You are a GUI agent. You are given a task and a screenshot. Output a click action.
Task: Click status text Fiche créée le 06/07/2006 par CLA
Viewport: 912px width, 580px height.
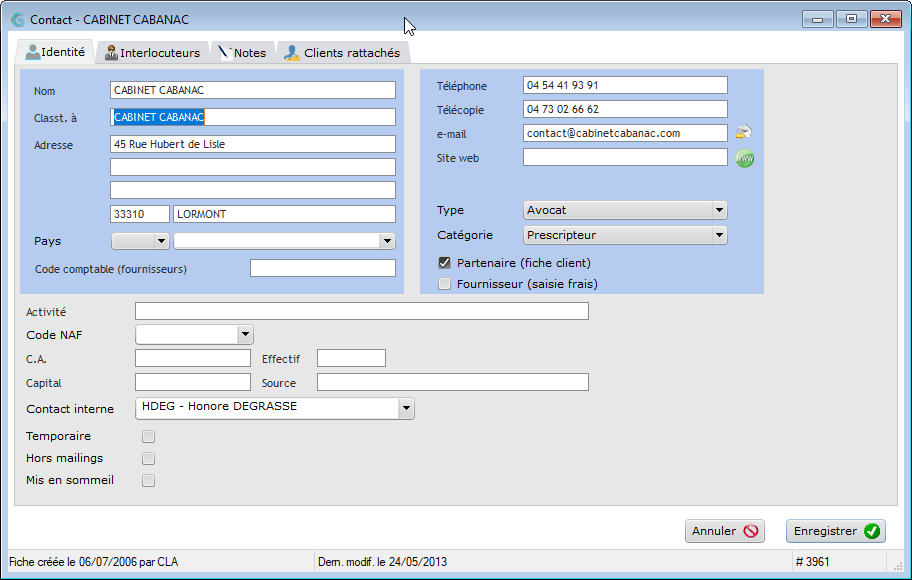click(94, 562)
